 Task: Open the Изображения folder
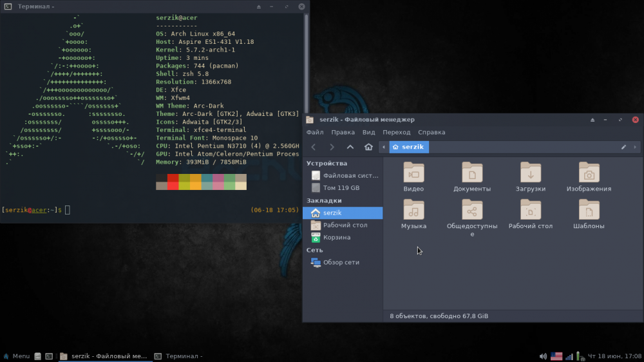(589, 176)
